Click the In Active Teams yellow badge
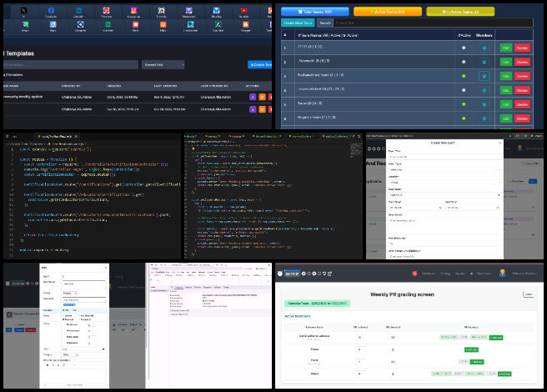 click(x=460, y=12)
